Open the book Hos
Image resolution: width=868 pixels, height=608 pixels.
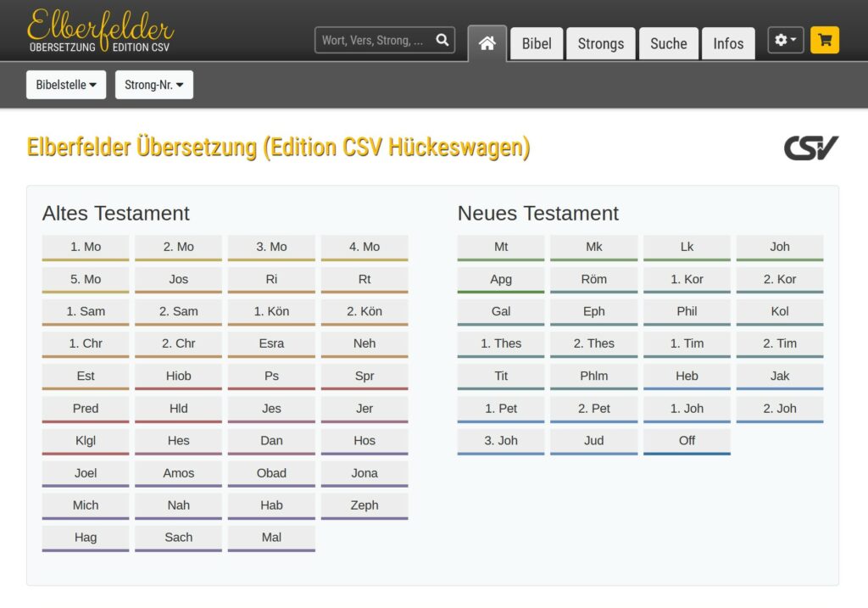364,441
